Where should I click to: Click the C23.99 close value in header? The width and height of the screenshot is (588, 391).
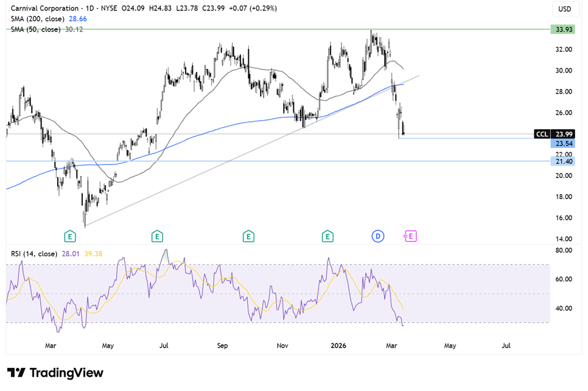pyautogui.click(x=214, y=9)
